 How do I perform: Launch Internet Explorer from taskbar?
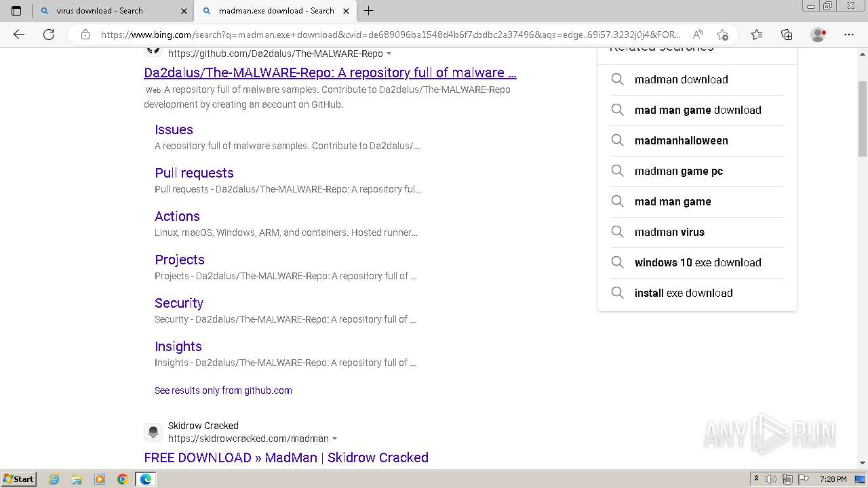tap(54, 479)
